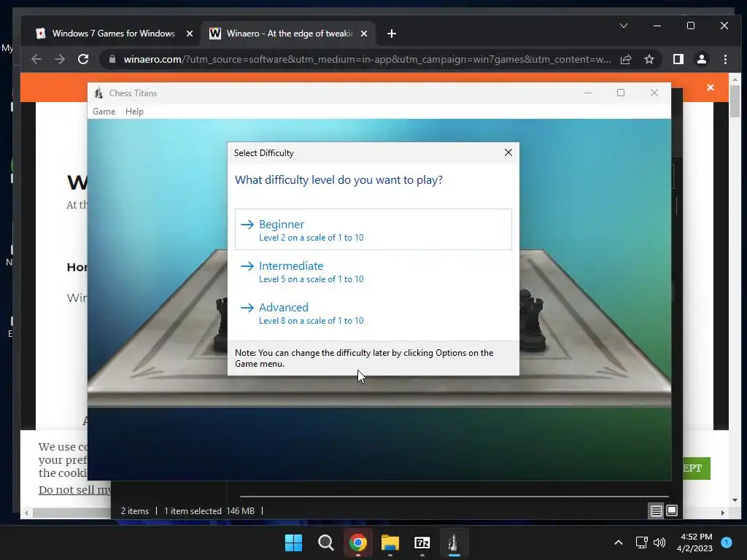
Task: Open the Help menu in Chess Titans
Action: coord(134,112)
